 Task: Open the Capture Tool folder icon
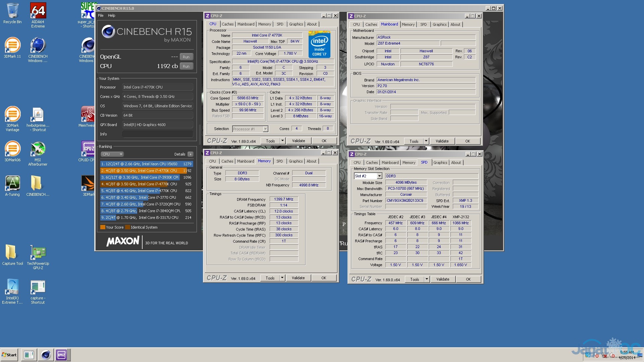tap(12, 255)
